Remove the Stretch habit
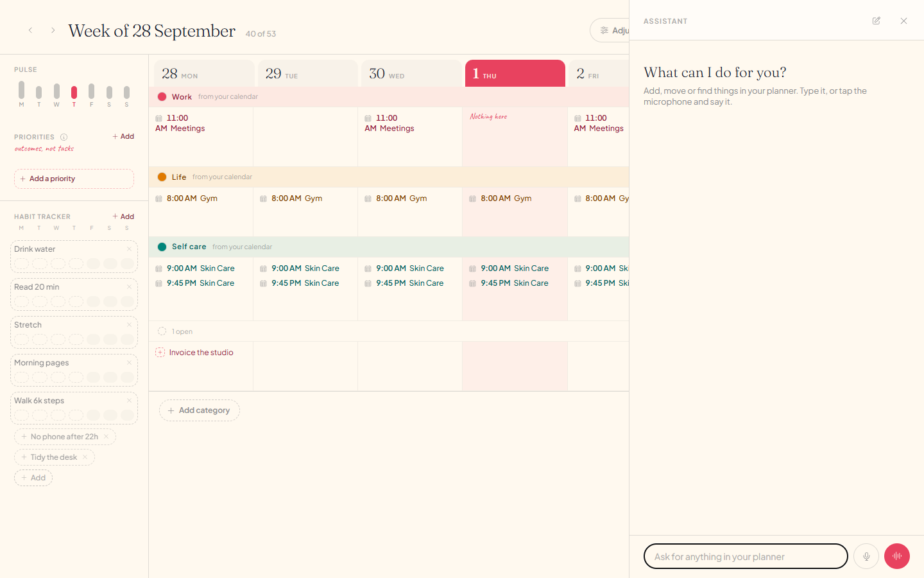This screenshot has width=924, height=578. pos(129,325)
